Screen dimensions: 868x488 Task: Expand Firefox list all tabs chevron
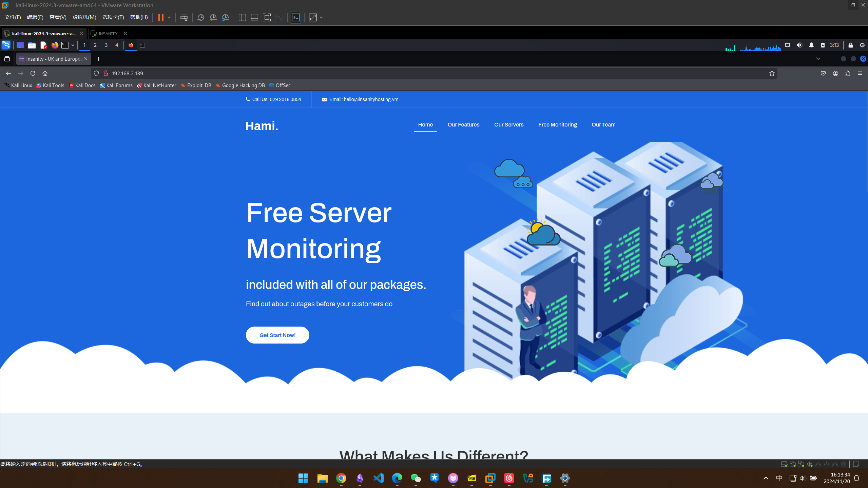[818, 59]
